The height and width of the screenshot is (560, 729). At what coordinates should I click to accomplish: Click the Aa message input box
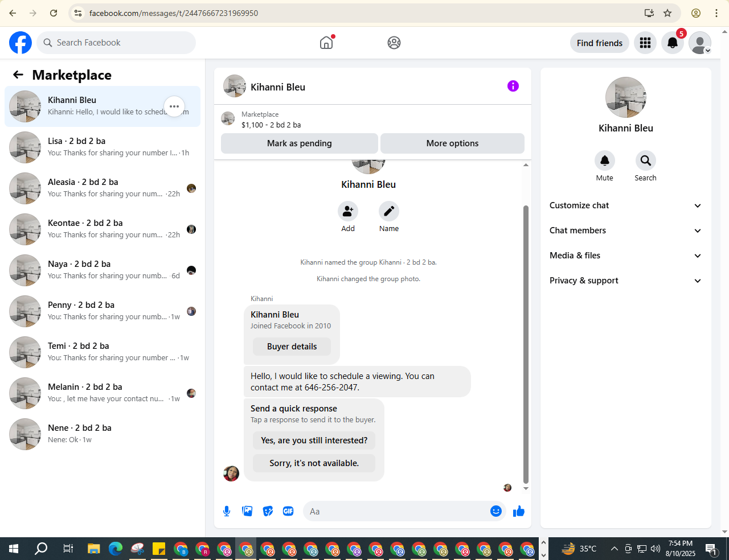[x=396, y=511]
